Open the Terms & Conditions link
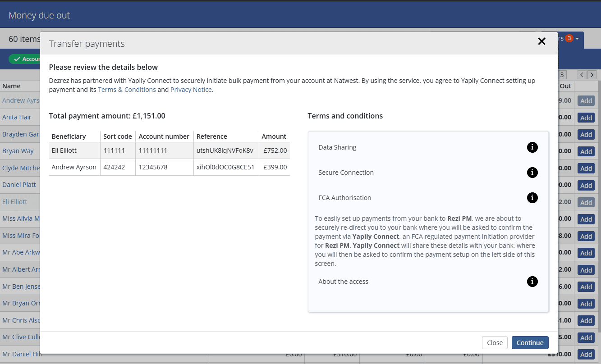 [x=127, y=90]
